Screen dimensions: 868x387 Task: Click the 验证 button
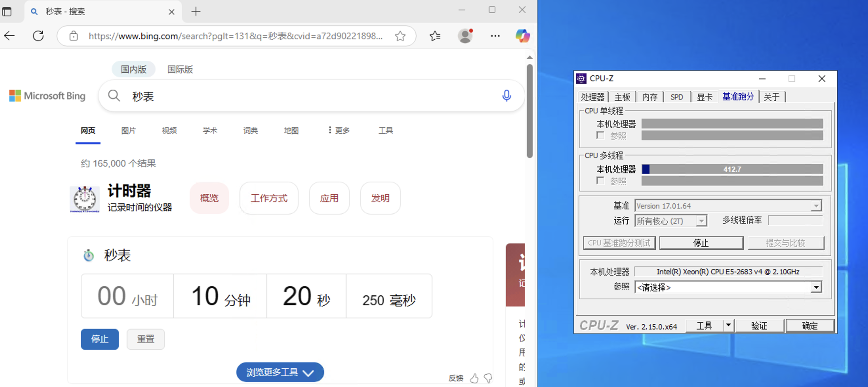(759, 326)
